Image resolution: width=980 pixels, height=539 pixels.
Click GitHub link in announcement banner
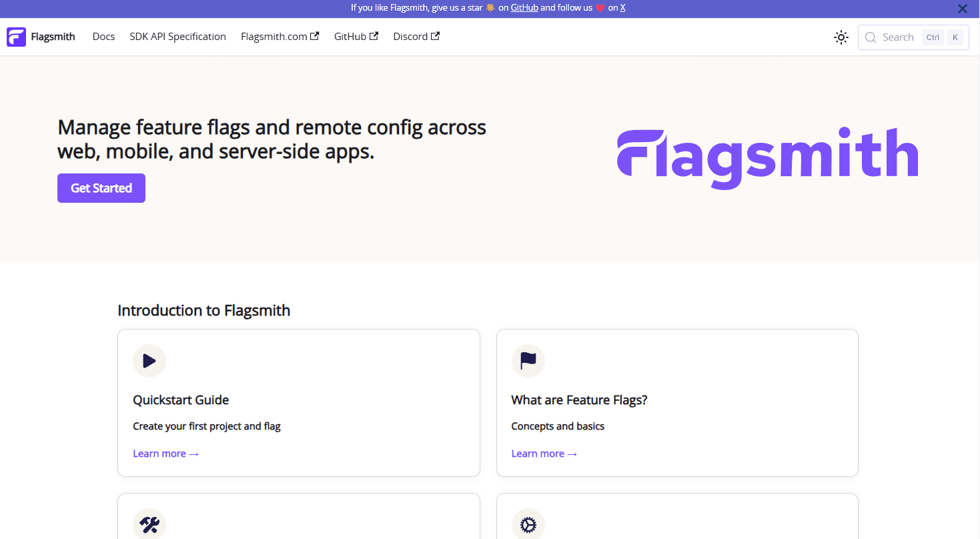[x=524, y=8]
